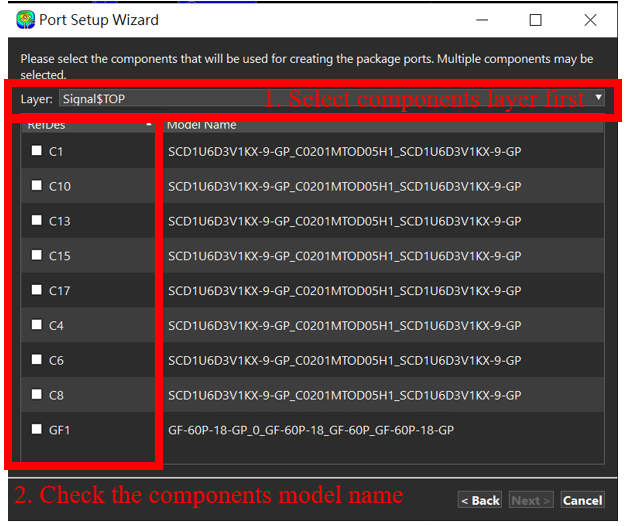Click the Port Setup Wizard app icon
Viewport: 625px width, 526px height.
point(26,20)
